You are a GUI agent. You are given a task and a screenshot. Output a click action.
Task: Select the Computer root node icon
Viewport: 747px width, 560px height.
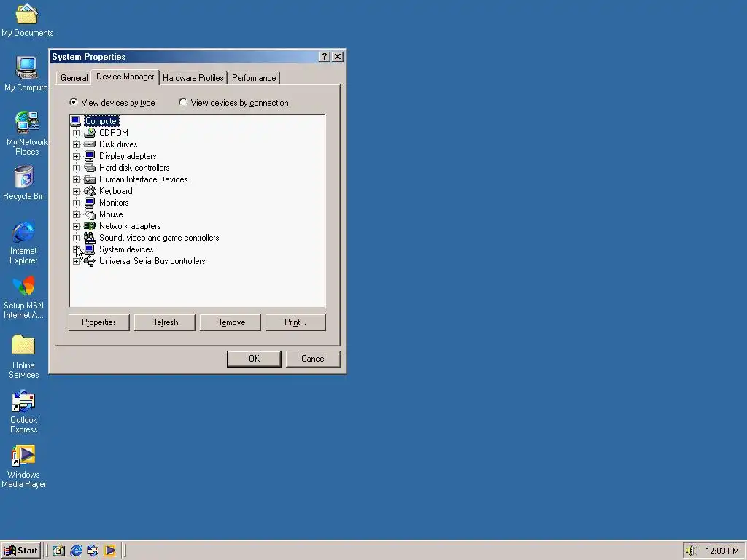tap(75, 120)
